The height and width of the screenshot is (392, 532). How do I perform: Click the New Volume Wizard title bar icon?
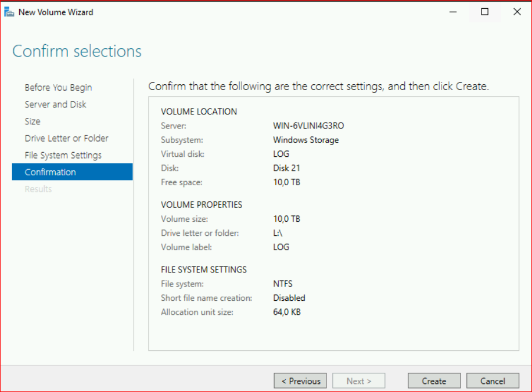pyautogui.click(x=9, y=12)
